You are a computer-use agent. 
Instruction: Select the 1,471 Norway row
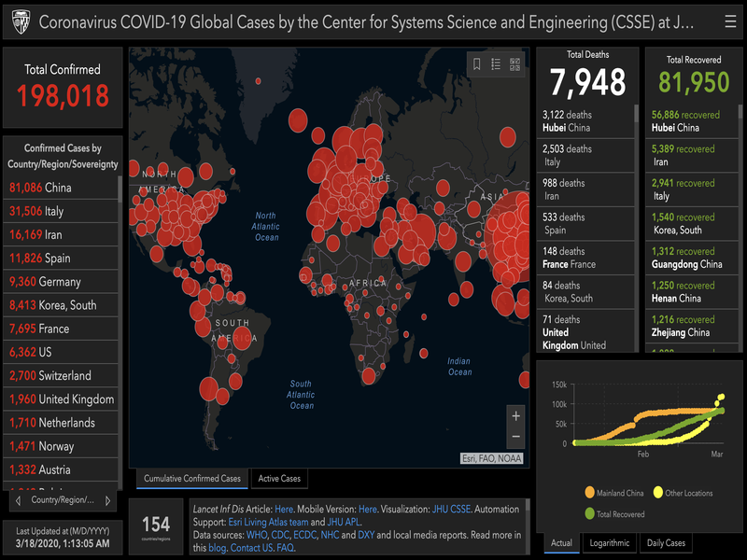[61, 446]
